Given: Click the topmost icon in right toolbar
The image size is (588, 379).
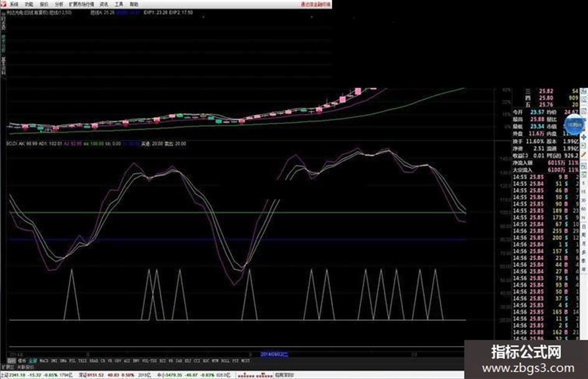Looking at the screenshot, I should tap(584, 91).
